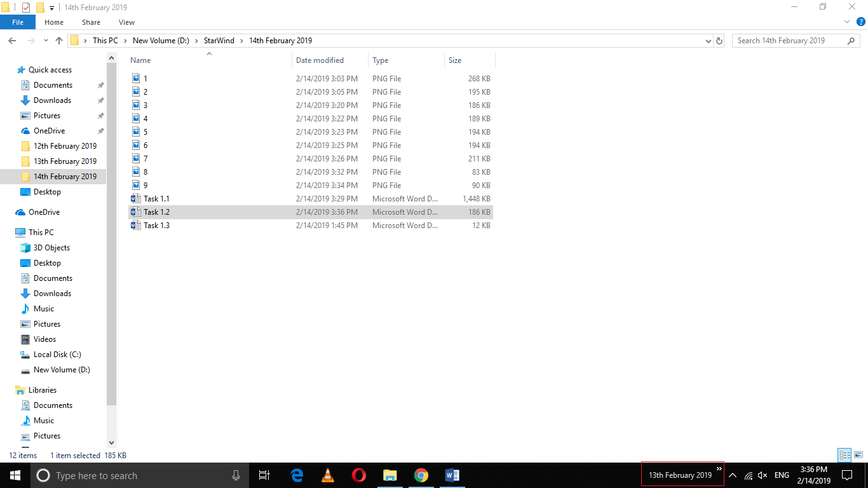This screenshot has width=868, height=488.
Task: Launch Google Chrome from the taskbar
Action: (x=421, y=475)
